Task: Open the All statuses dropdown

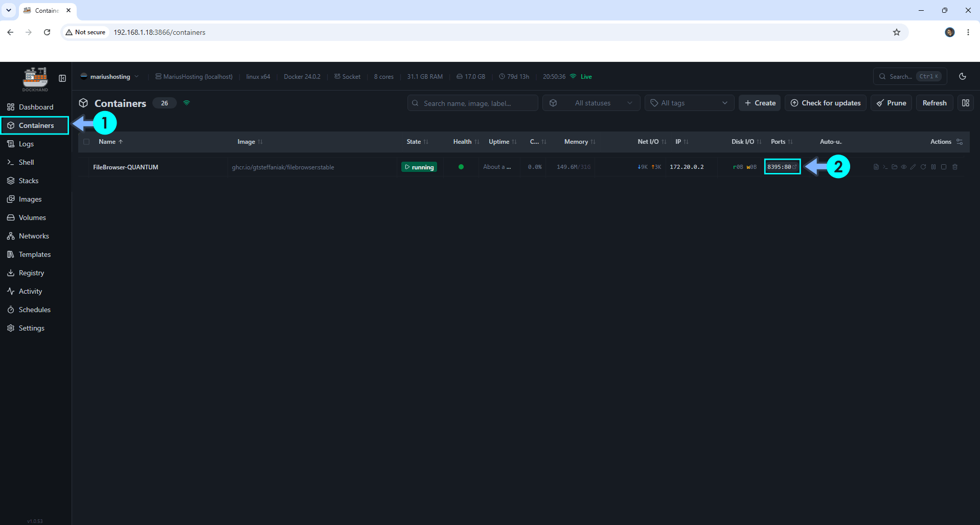Action: click(591, 103)
